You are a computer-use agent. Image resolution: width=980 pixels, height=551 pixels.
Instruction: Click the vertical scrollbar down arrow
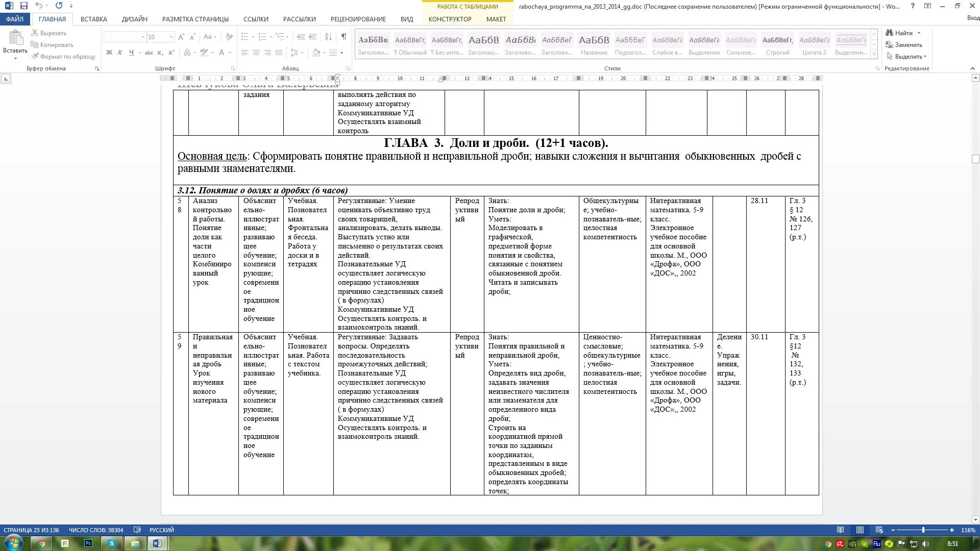975,520
